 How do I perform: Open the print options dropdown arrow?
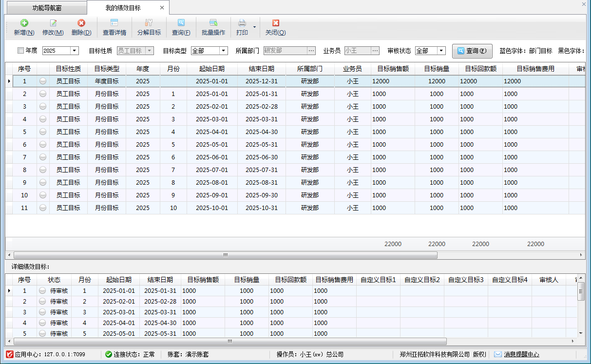click(x=254, y=27)
